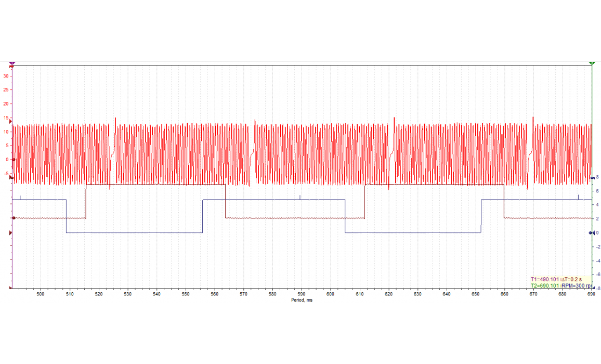Screen dimensions: 601x364
Task: Click the -6 label on right axis
Action: (598, 275)
